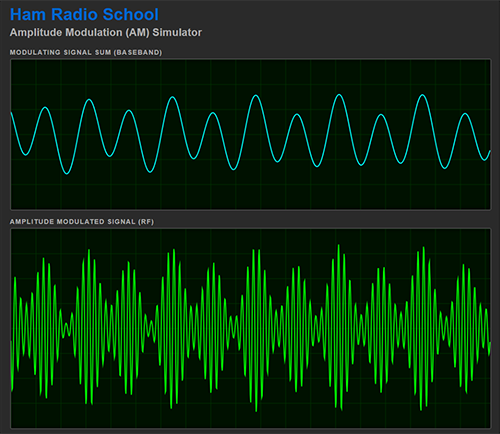Screen dimensions: 500x434
Task: Click the "(AM)" text in the subtitle
Action: [x=138, y=33]
